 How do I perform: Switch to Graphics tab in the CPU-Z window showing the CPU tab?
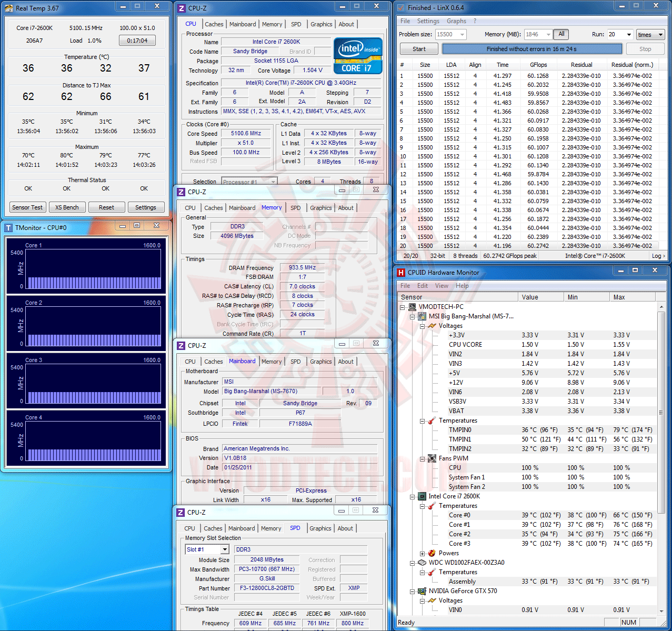322,24
